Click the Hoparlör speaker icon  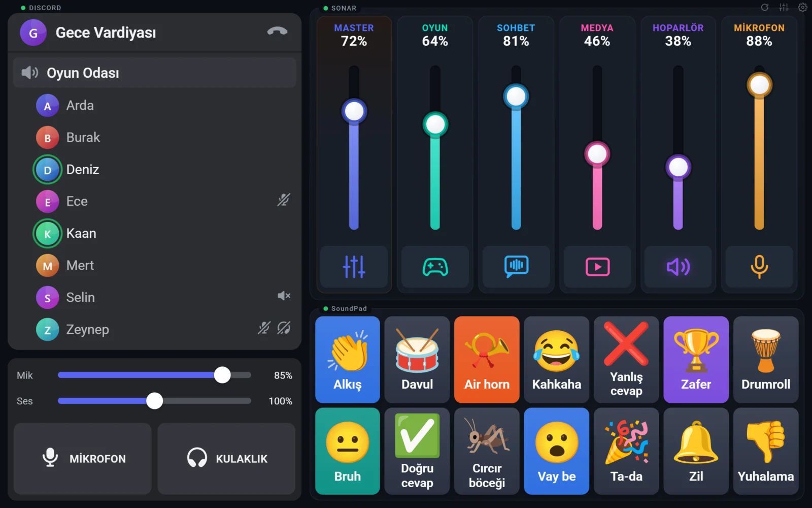[678, 267]
